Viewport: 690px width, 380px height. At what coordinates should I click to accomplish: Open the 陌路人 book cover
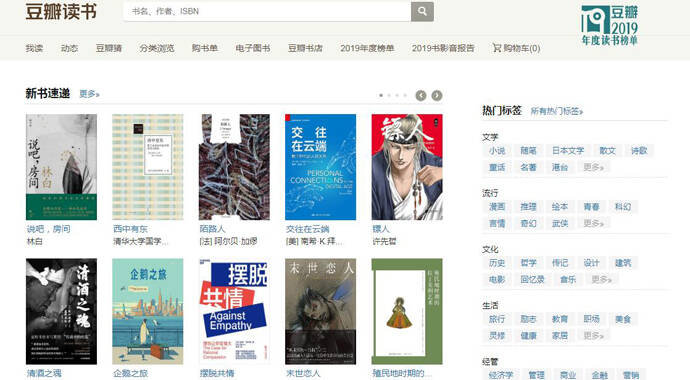234,167
